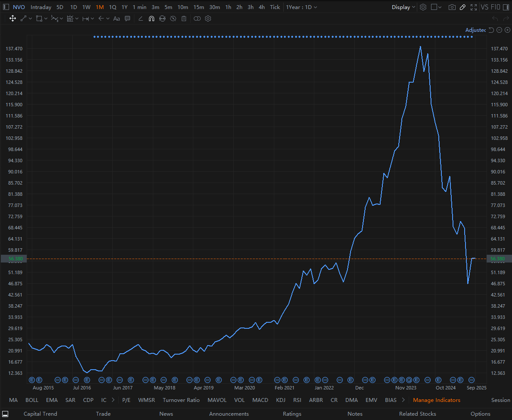Add a comment bubble note

(x=127, y=19)
